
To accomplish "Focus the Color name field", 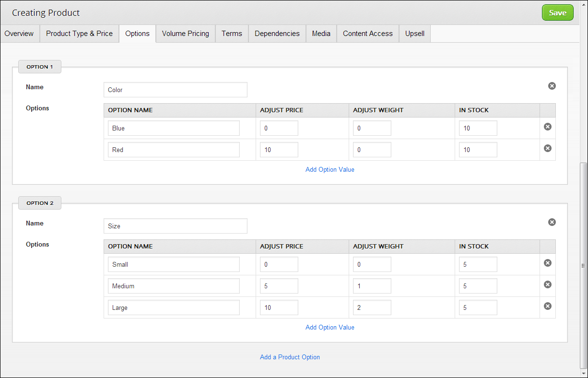I will (176, 90).
